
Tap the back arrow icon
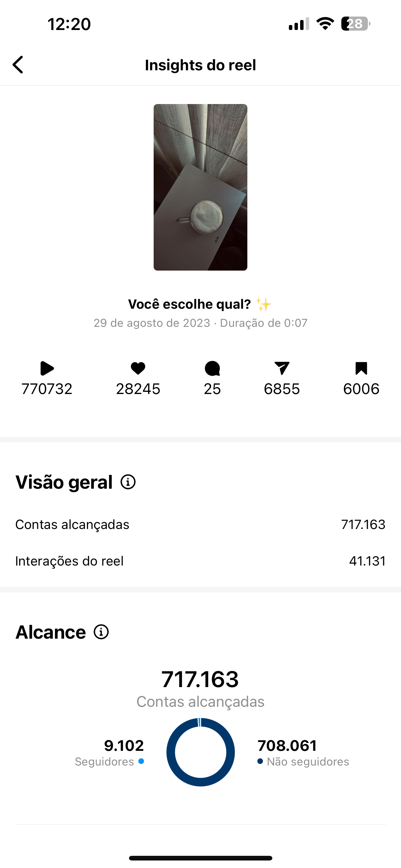click(x=18, y=65)
